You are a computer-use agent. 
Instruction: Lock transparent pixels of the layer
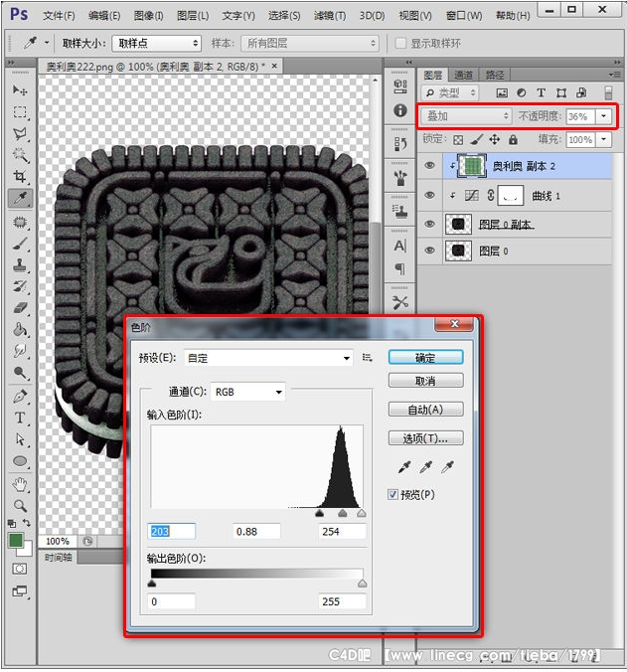(x=458, y=140)
